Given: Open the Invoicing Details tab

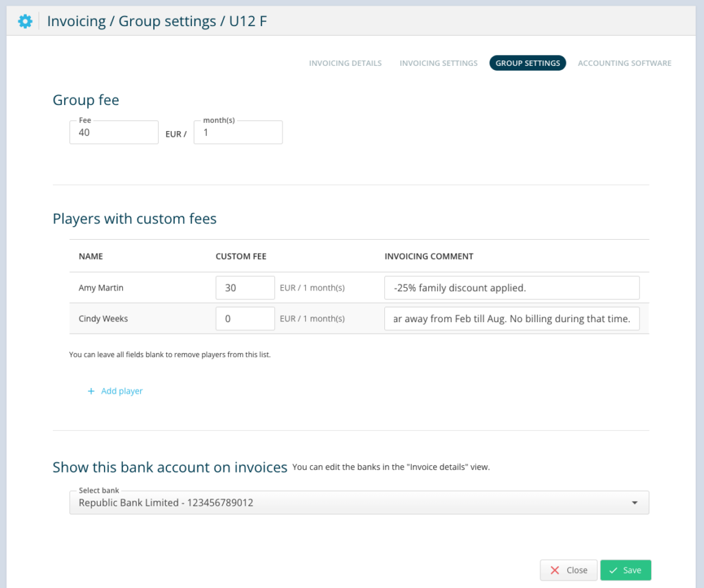Looking at the screenshot, I should coord(345,63).
